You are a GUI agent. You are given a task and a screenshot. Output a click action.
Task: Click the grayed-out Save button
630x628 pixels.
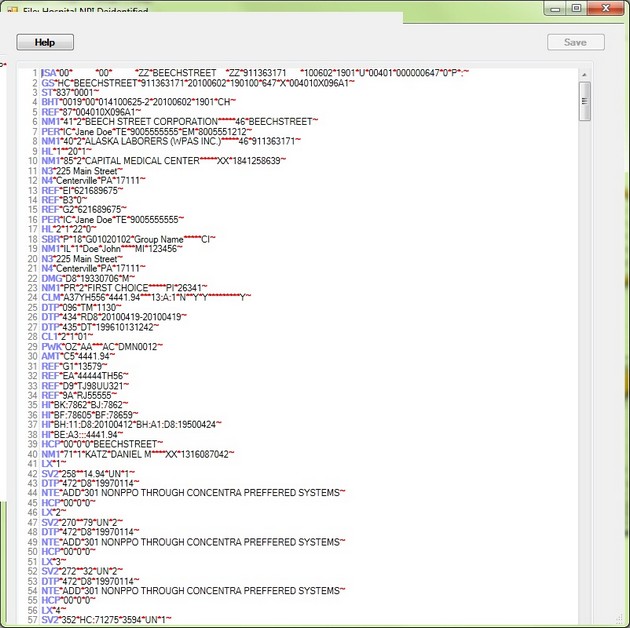point(575,42)
